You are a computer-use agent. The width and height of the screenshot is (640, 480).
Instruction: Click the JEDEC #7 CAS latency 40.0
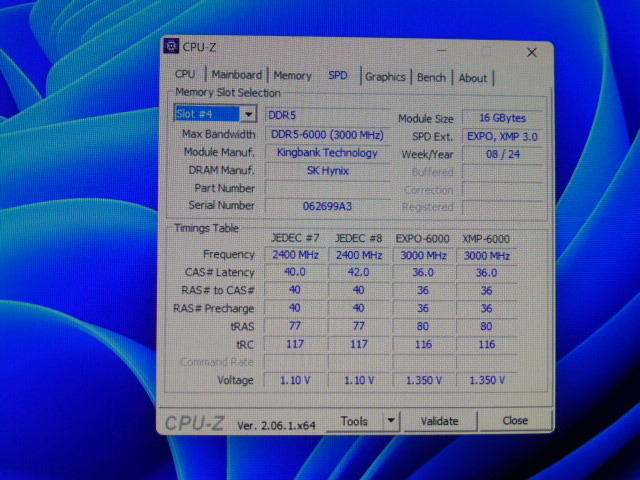295,272
